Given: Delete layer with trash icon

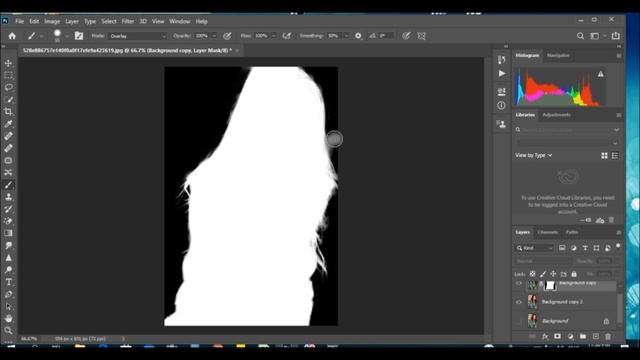Looking at the screenshot, I should pos(608,336).
